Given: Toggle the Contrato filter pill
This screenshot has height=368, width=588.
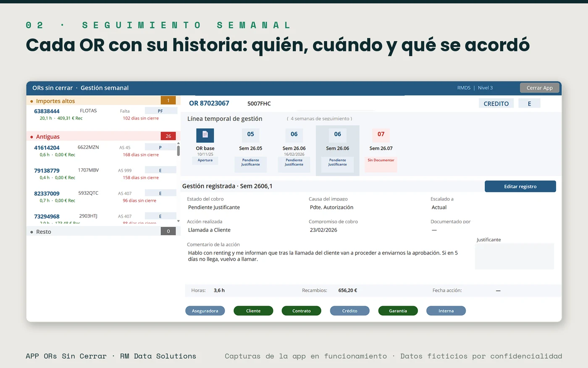Looking at the screenshot, I should [x=302, y=311].
